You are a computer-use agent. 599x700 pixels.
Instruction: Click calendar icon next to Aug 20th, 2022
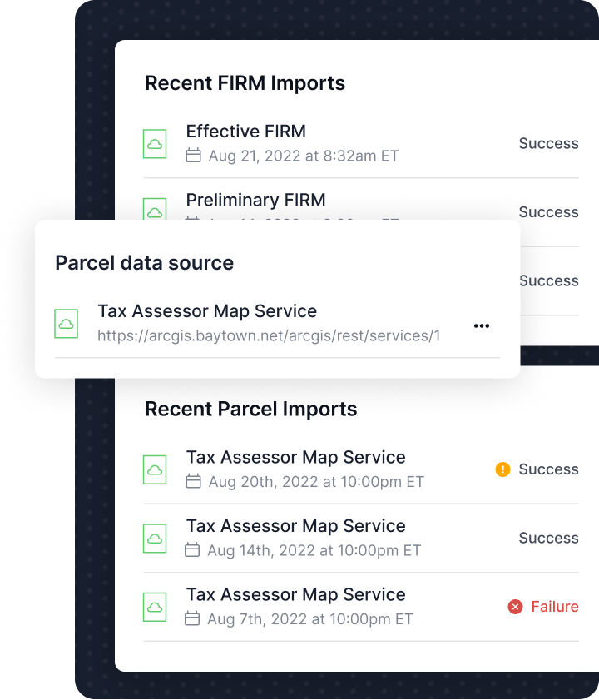coord(193,482)
